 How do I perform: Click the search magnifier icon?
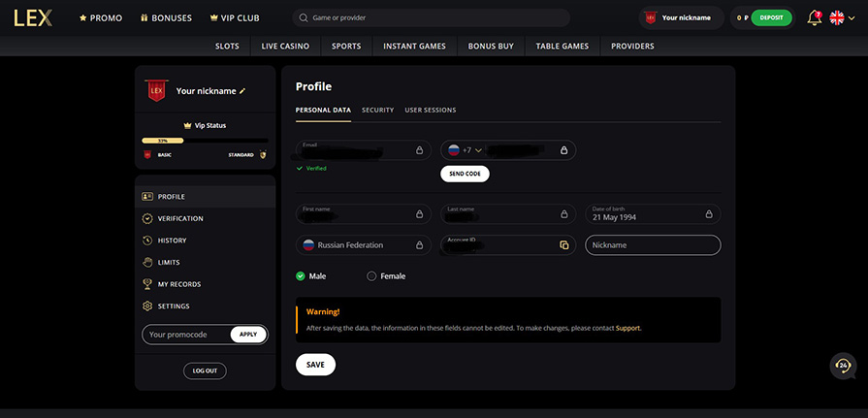tap(304, 17)
